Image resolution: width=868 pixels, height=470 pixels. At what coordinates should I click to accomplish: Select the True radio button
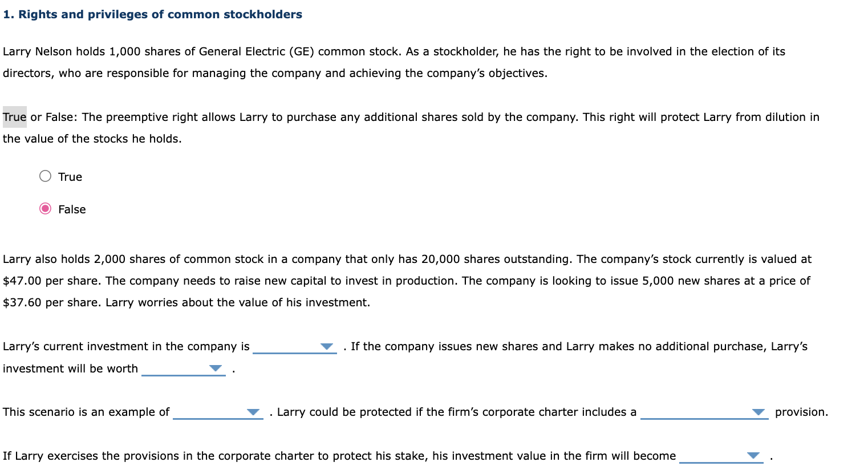[44, 176]
